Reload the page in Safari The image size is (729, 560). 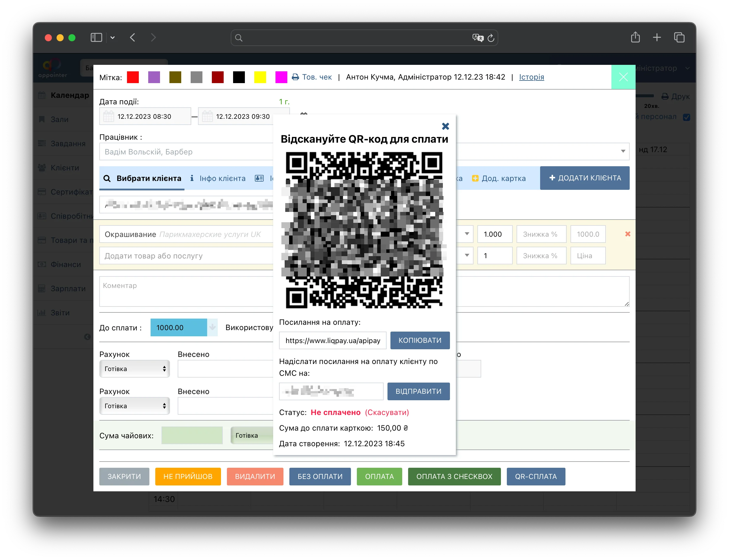[491, 38]
